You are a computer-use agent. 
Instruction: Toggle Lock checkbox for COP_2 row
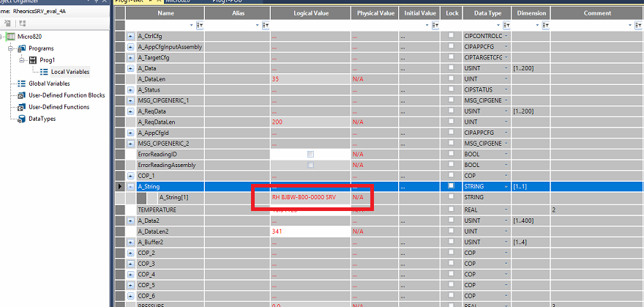coord(451,252)
